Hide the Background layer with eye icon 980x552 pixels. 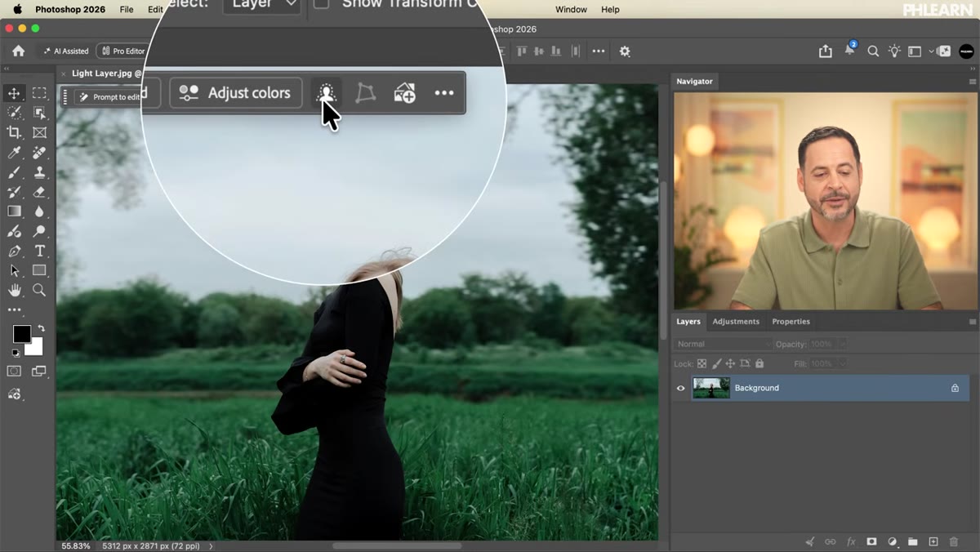click(681, 388)
